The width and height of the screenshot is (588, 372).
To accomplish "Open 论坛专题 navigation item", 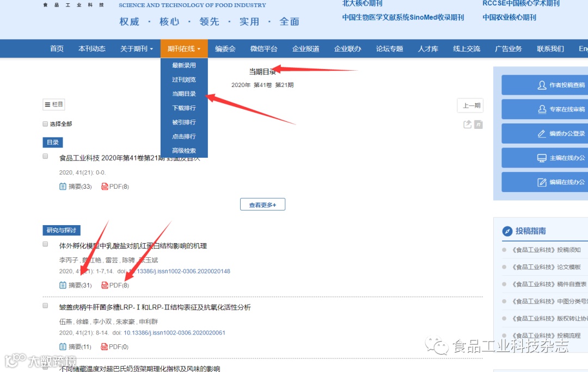I will point(390,49).
